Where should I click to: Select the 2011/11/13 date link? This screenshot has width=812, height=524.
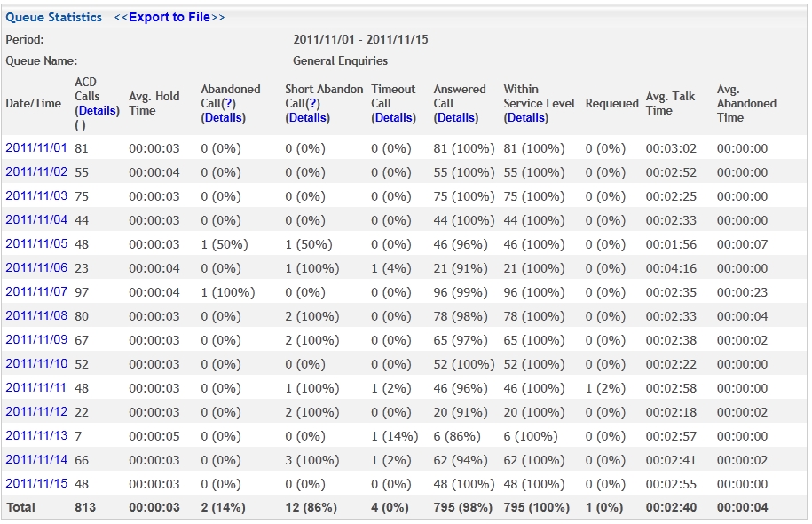36,435
